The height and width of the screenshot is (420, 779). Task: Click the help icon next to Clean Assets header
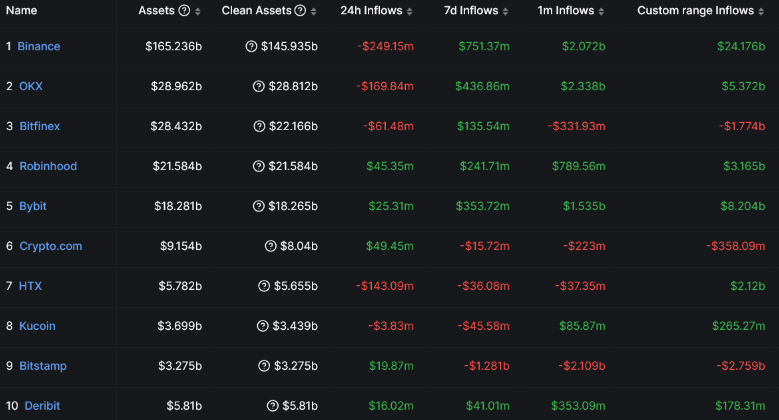[299, 11]
